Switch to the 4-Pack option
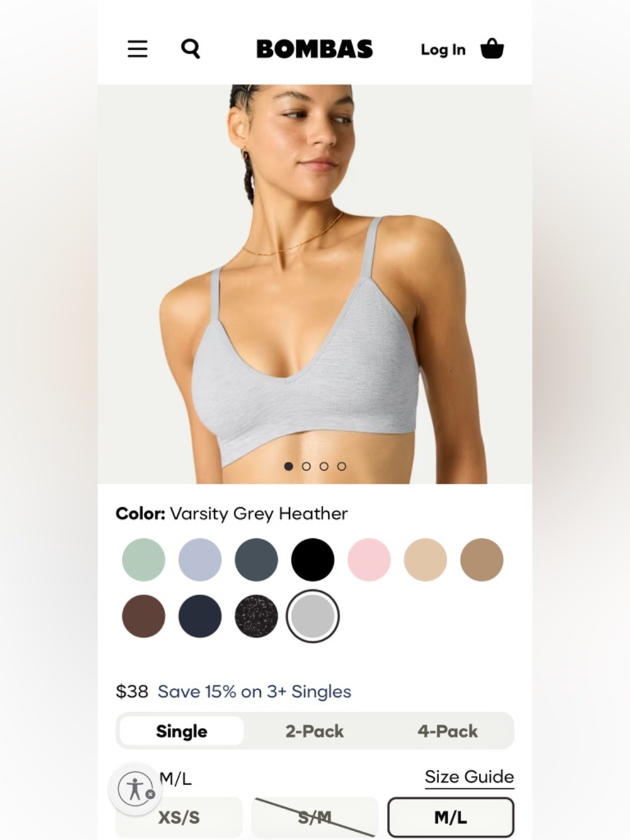 point(447,731)
